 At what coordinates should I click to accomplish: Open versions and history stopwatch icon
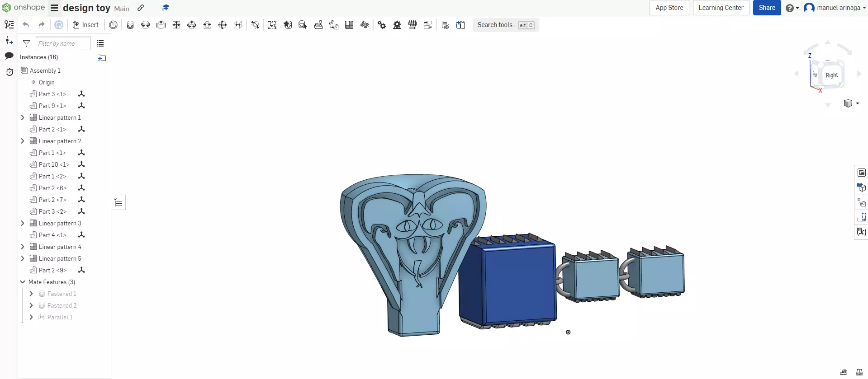click(x=9, y=71)
